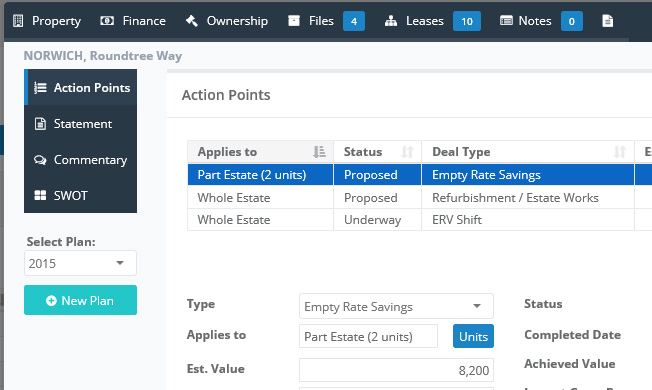Click the Underway status cell
The height and width of the screenshot is (390, 652).
[378, 220]
